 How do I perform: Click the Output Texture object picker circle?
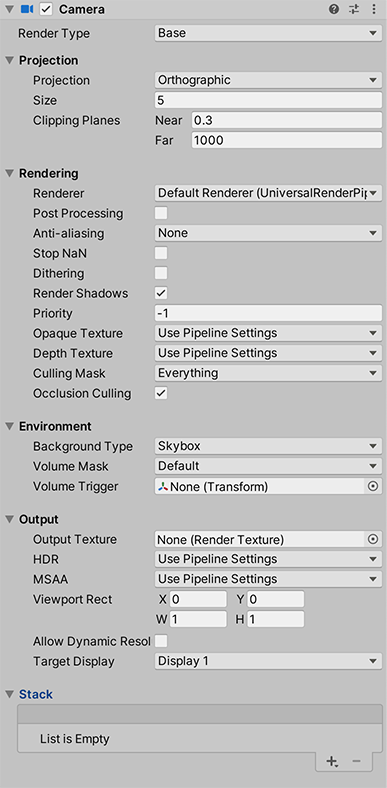(x=373, y=539)
